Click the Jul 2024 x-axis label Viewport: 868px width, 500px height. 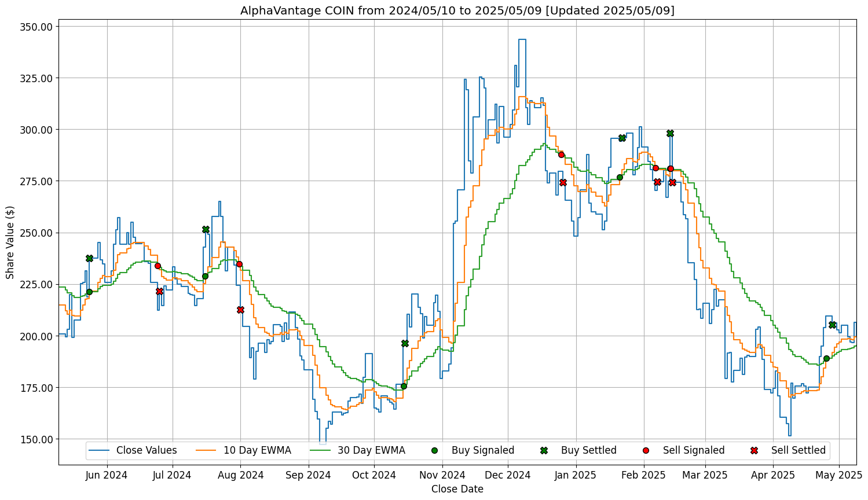click(173, 476)
